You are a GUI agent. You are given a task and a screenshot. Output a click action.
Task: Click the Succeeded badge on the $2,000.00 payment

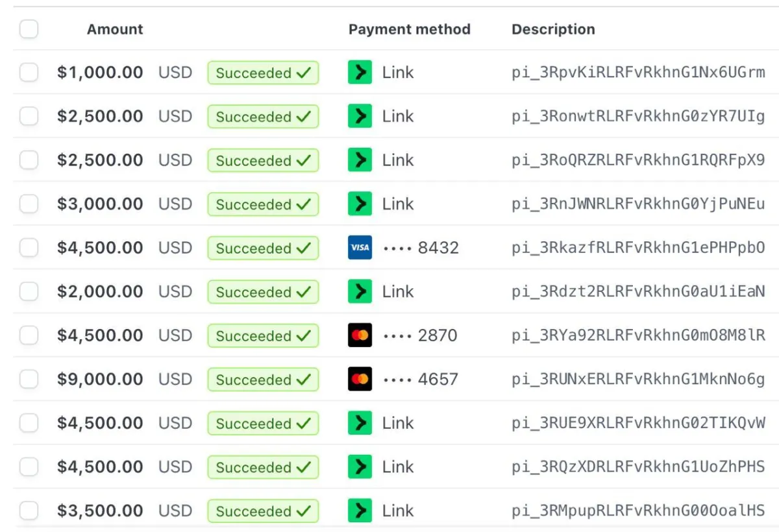click(263, 292)
